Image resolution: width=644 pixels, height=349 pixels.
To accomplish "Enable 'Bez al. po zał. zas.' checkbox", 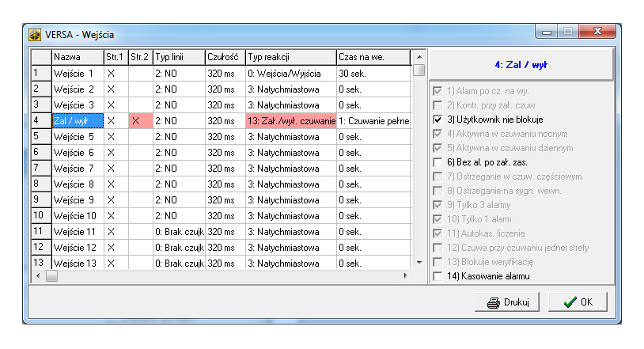I will 438,162.
